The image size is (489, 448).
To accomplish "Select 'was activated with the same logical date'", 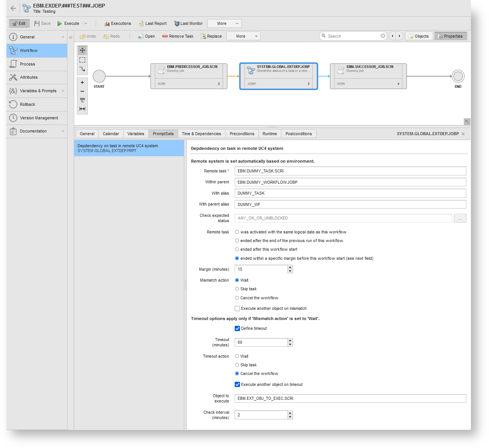I will point(237,232).
